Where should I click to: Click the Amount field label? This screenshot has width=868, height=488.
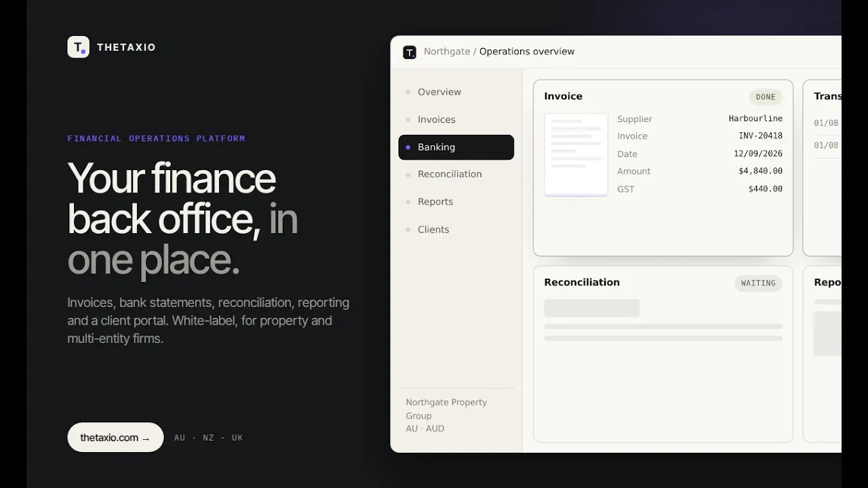point(634,171)
